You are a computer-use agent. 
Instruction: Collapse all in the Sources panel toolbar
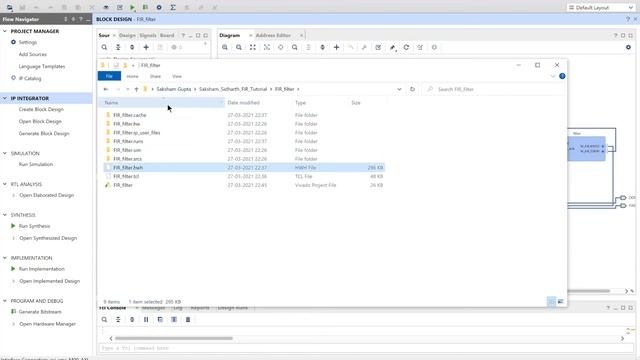[x=118, y=47]
